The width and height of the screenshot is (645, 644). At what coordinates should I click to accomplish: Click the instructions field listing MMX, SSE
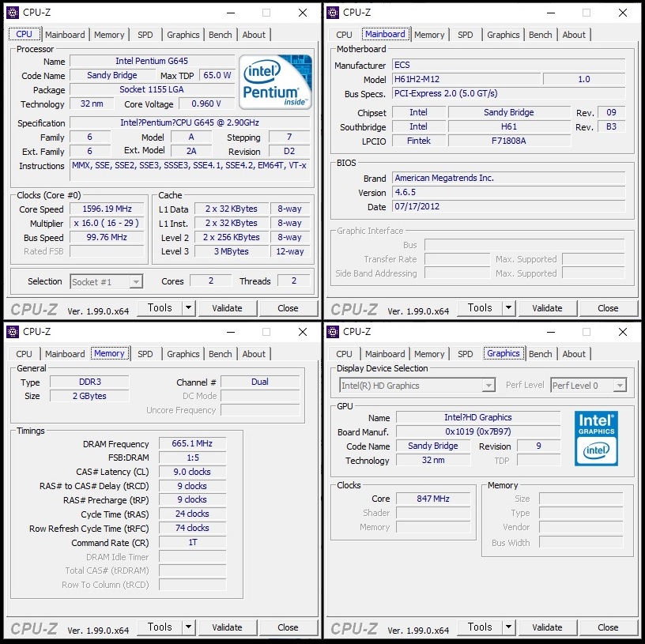pos(190,170)
